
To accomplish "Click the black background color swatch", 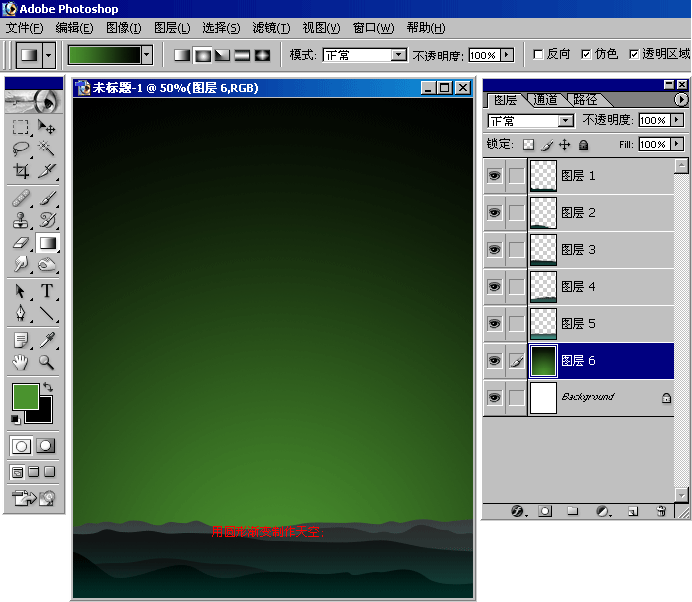I will click(45, 414).
